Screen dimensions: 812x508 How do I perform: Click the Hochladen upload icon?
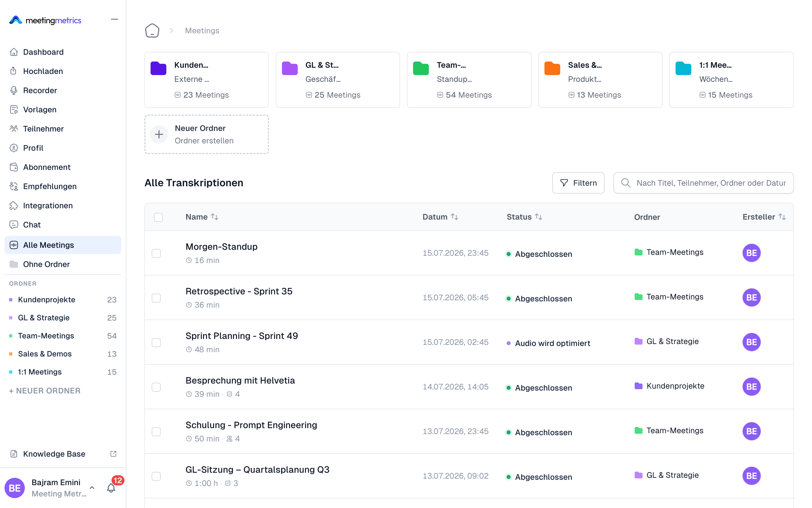[14, 71]
